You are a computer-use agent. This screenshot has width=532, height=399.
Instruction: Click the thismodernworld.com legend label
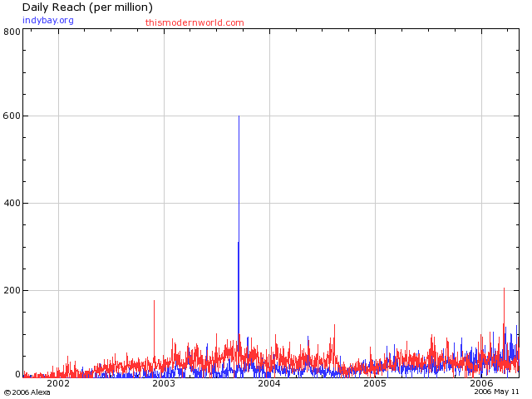coord(195,22)
